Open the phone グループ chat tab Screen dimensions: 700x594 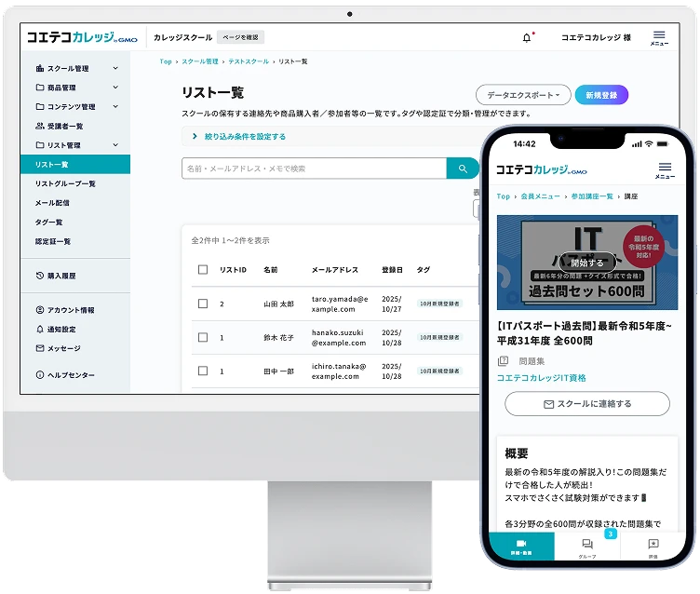point(587,547)
